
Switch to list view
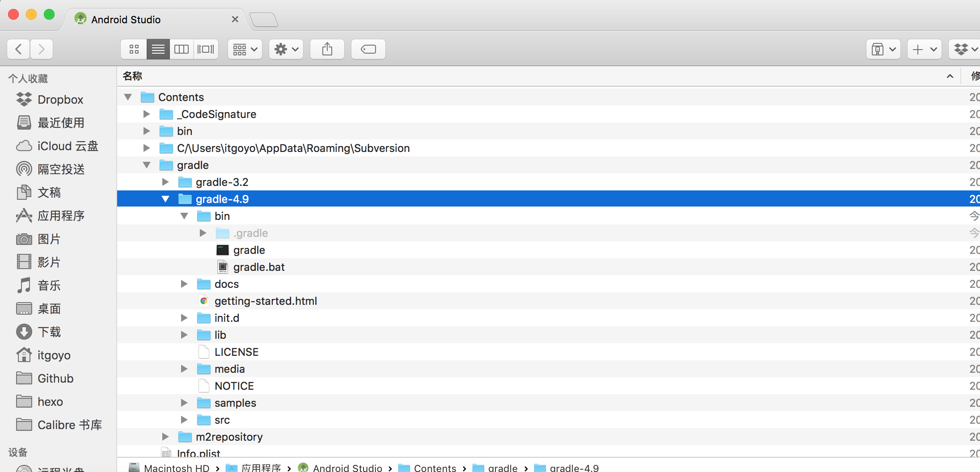tap(158, 49)
